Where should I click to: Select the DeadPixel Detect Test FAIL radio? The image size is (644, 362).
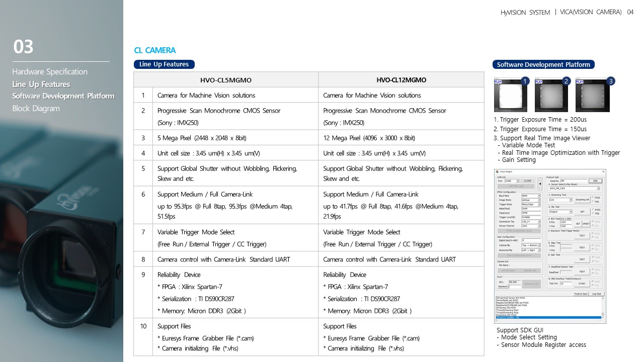[593, 274]
